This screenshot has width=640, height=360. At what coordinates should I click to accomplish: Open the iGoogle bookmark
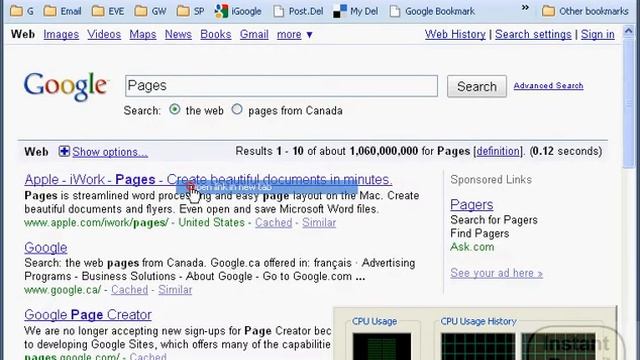(238, 11)
